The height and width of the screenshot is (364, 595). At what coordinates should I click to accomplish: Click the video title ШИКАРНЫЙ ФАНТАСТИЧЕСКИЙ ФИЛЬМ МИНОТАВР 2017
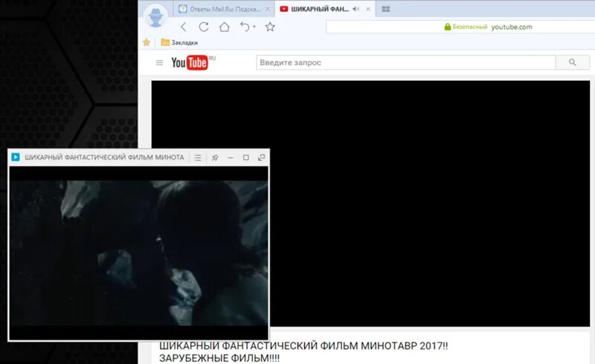coord(303,352)
